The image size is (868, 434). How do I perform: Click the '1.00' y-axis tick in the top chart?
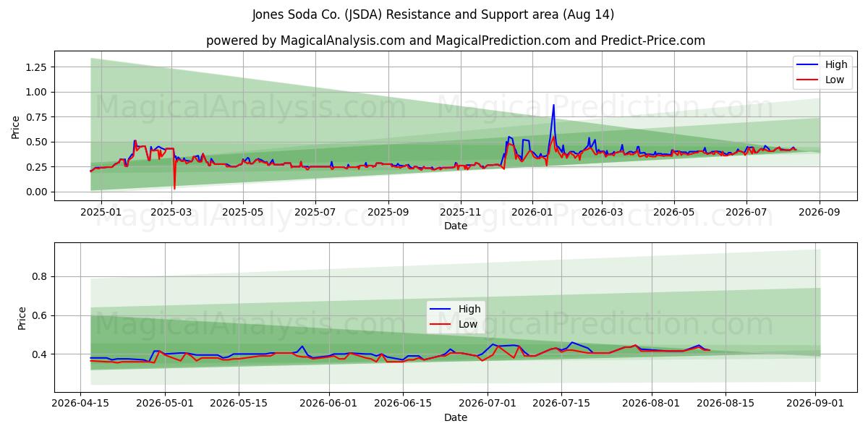tap(36, 92)
